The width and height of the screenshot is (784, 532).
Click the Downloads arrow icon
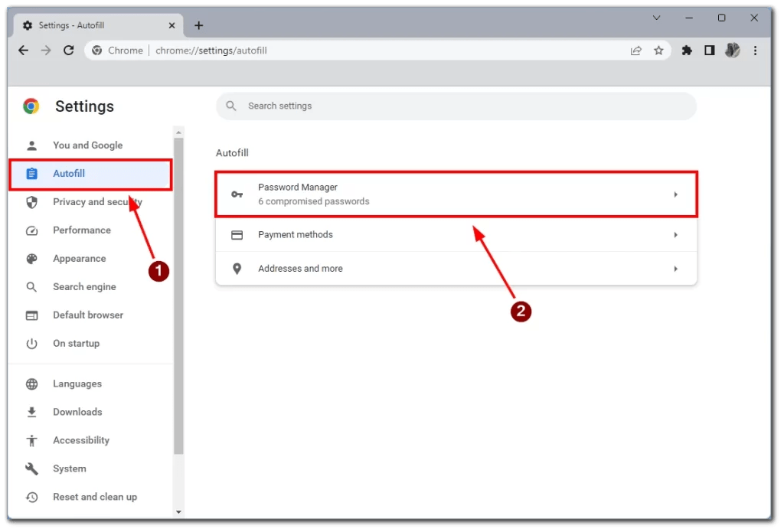tap(31, 412)
